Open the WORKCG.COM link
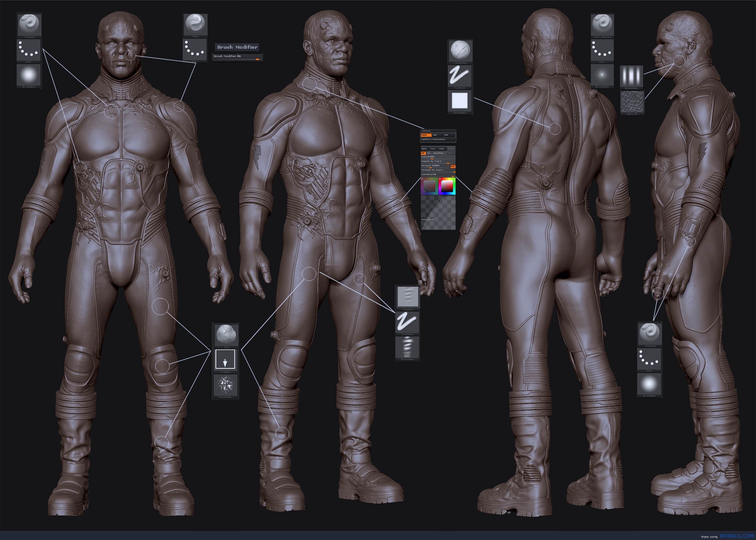Image resolution: width=756 pixels, height=540 pixels. (x=737, y=536)
